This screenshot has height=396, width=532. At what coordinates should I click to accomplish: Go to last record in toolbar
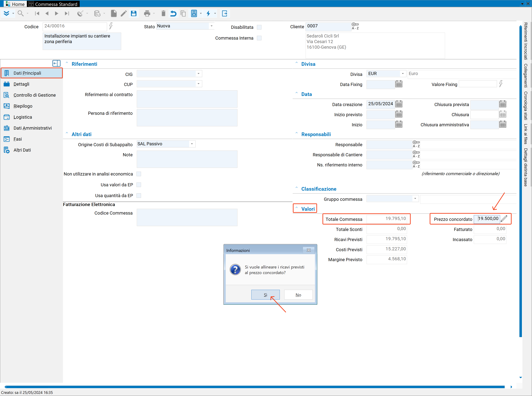click(x=67, y=13)
